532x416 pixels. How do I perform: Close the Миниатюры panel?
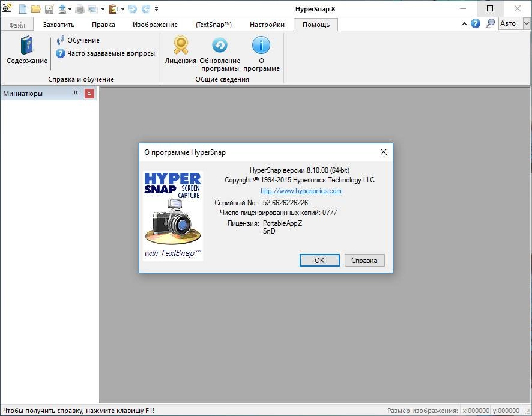(89, 94)
